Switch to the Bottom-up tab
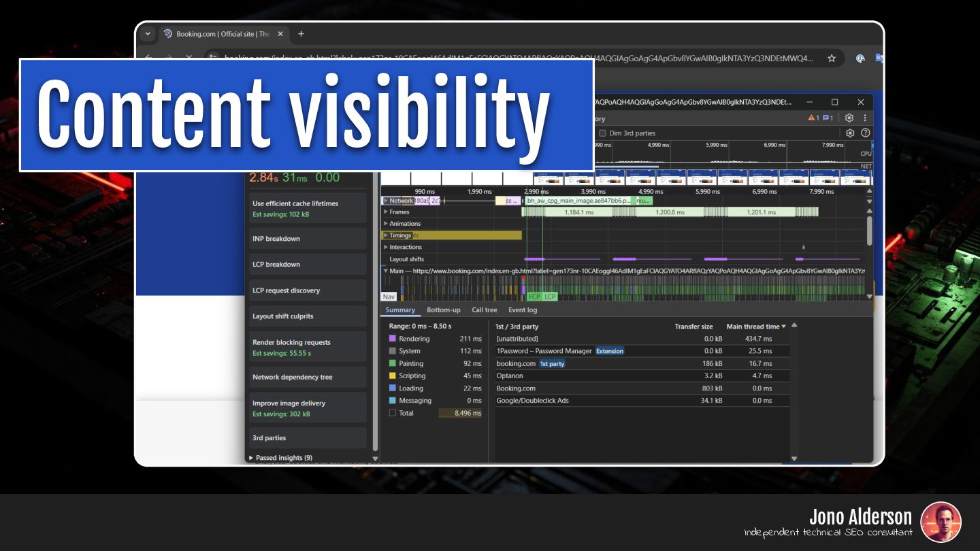 (444, 310)
